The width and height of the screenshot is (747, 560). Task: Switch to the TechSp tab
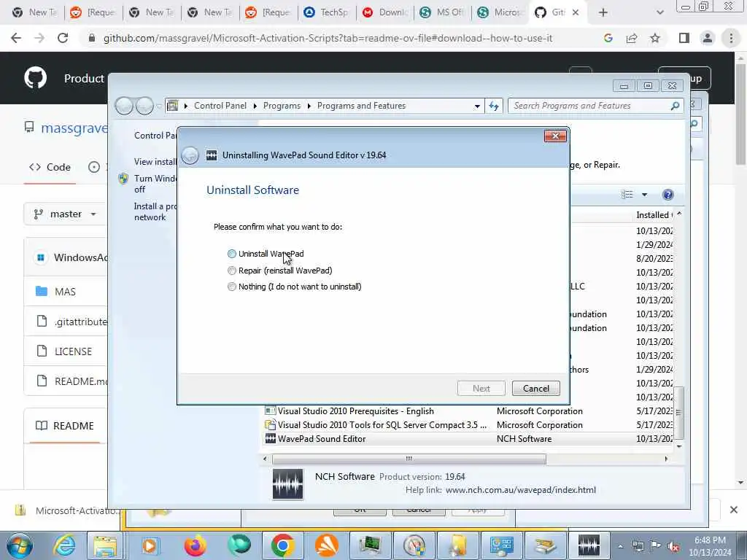pos(327,12)
